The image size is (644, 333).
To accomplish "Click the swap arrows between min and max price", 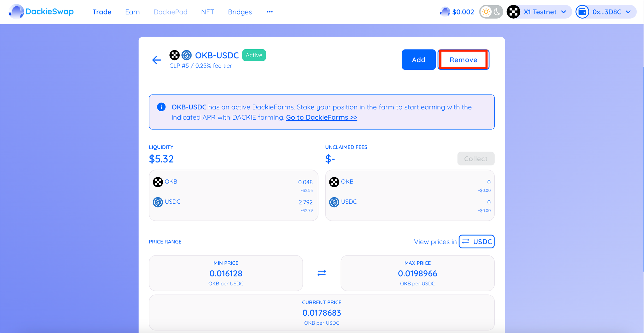I will click(322, 273).
